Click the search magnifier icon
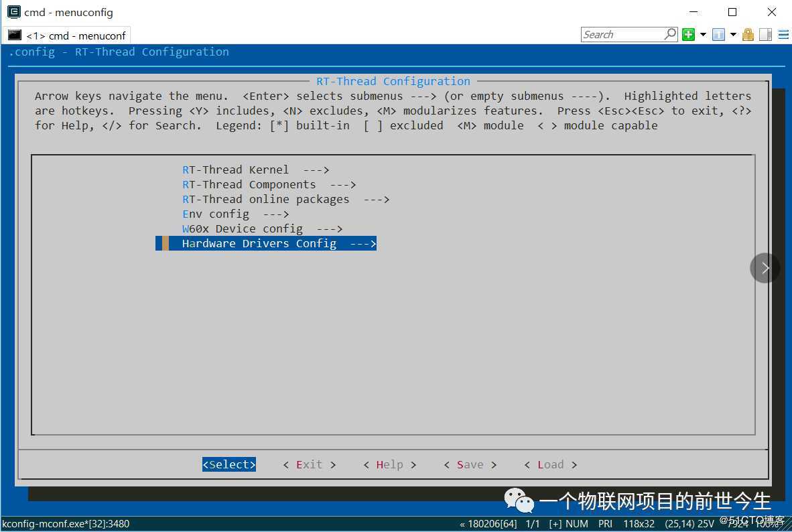 tap(670, 34)
